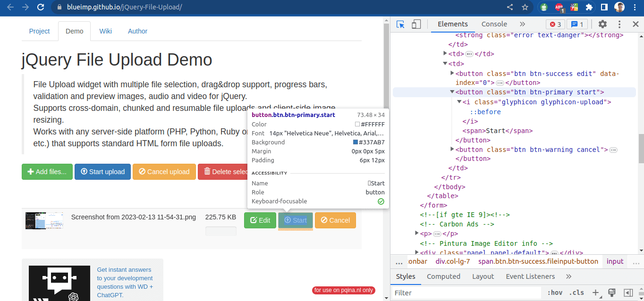Click the share icon in the address bar

[x=510, y=7]
